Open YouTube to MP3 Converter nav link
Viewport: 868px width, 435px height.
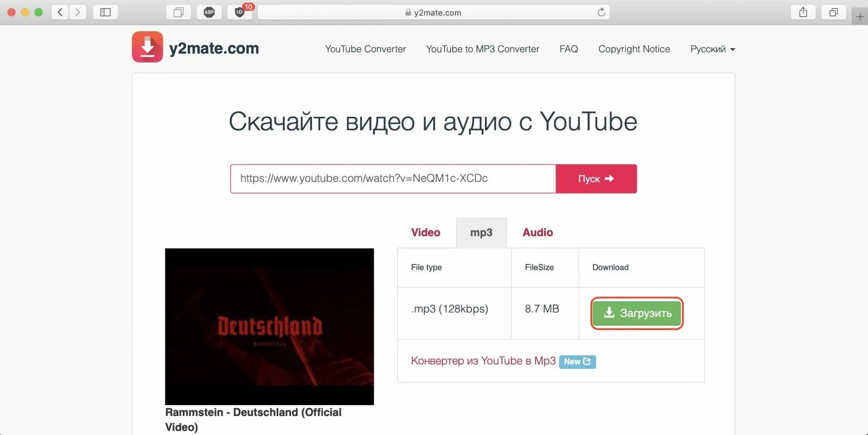pos(482,49)
